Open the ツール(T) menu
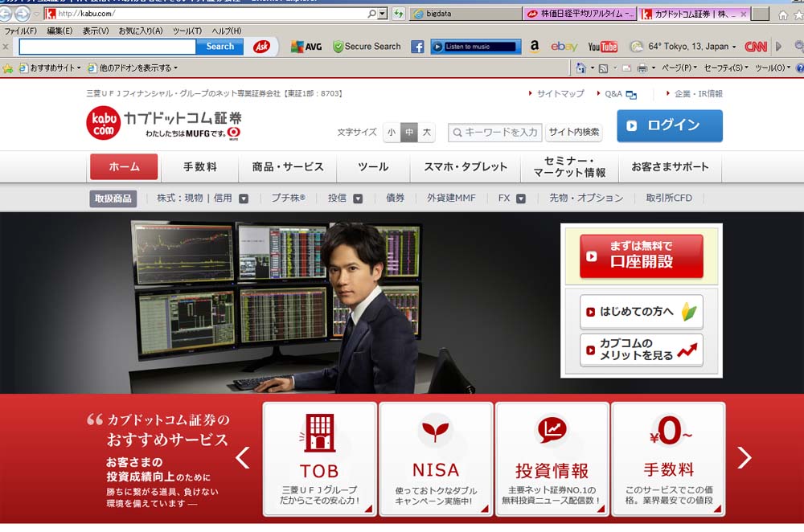Image resolution: width=804 pixels, height=532 pixels. coord(187,31)
